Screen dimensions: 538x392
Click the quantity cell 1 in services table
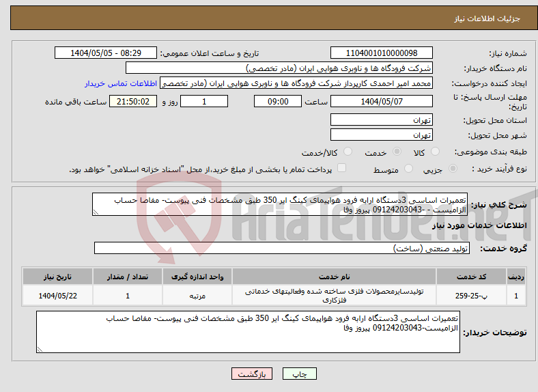(x=128, y=296)
